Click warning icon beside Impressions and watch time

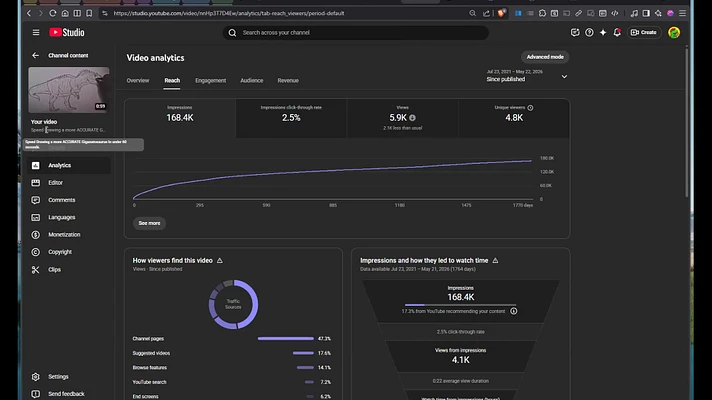coord(495,261)
